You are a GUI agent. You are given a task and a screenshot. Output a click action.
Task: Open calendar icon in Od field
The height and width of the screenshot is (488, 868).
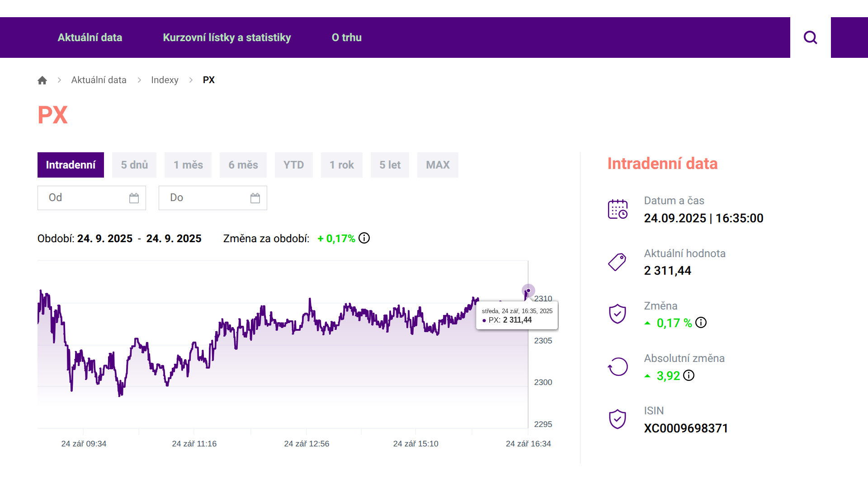point(134,198)
